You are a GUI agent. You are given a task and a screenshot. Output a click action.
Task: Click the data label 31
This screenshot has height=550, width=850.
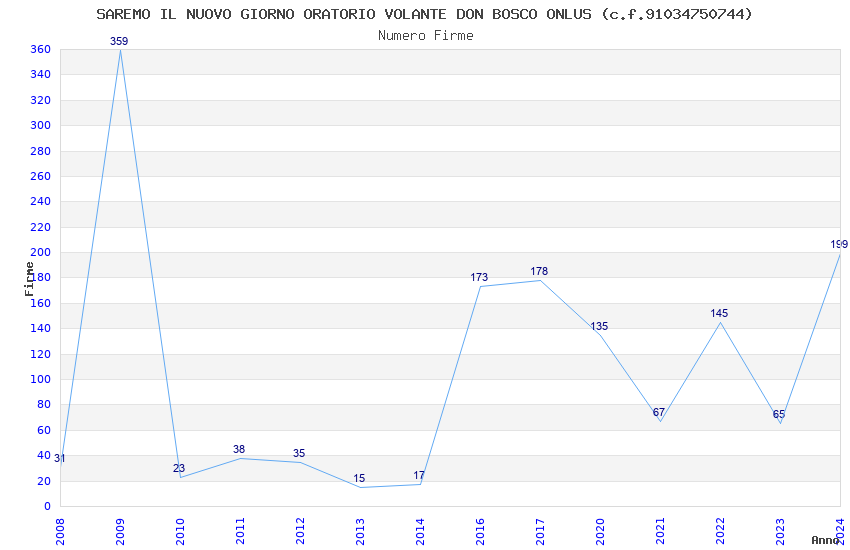(x=60, y=458)
